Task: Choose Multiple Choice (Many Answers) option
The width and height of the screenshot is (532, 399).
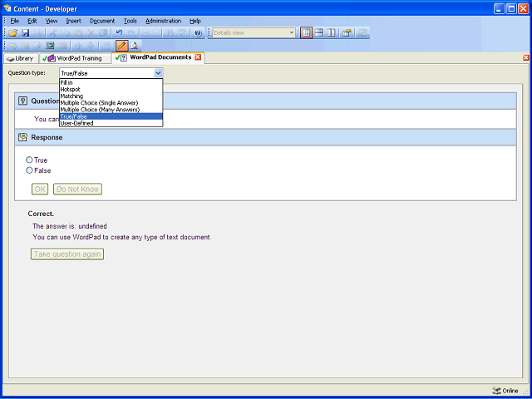Action: (x=111, y=110)
